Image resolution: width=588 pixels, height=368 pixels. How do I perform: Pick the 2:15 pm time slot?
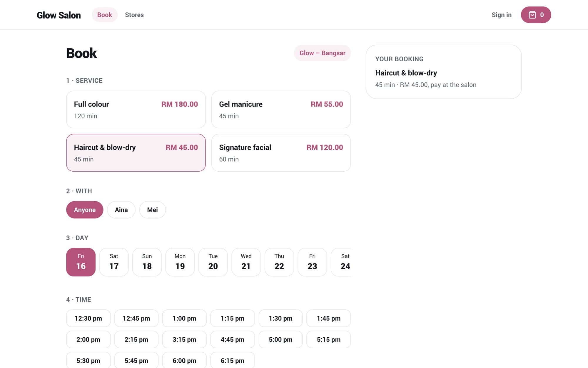click(136, 339)
